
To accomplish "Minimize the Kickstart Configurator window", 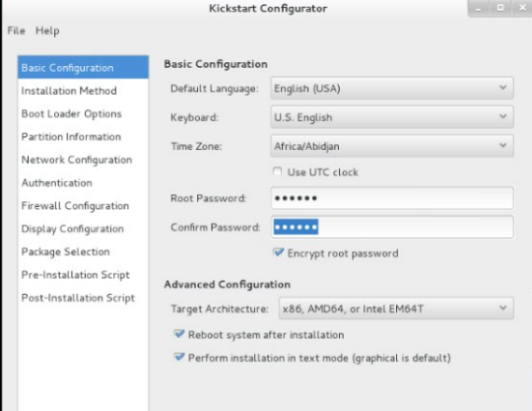I will (479, 8).
